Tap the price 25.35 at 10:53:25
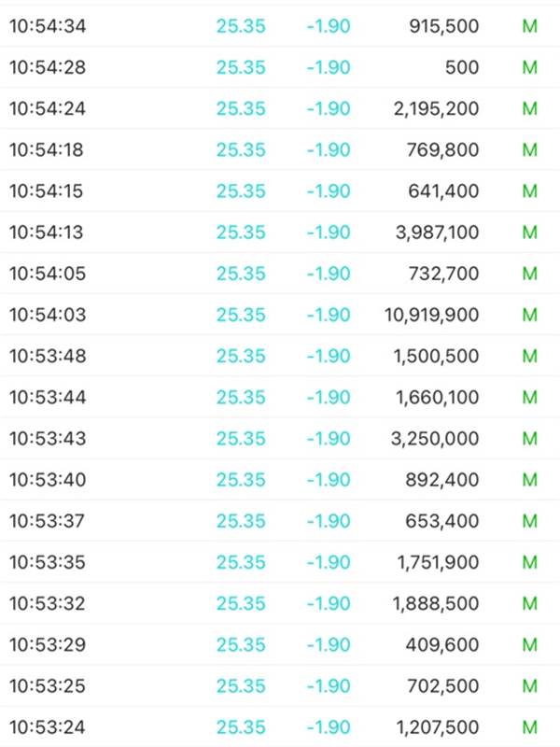Screen dimensions: 560x747 pyautogui.click(x=241, y=686)
